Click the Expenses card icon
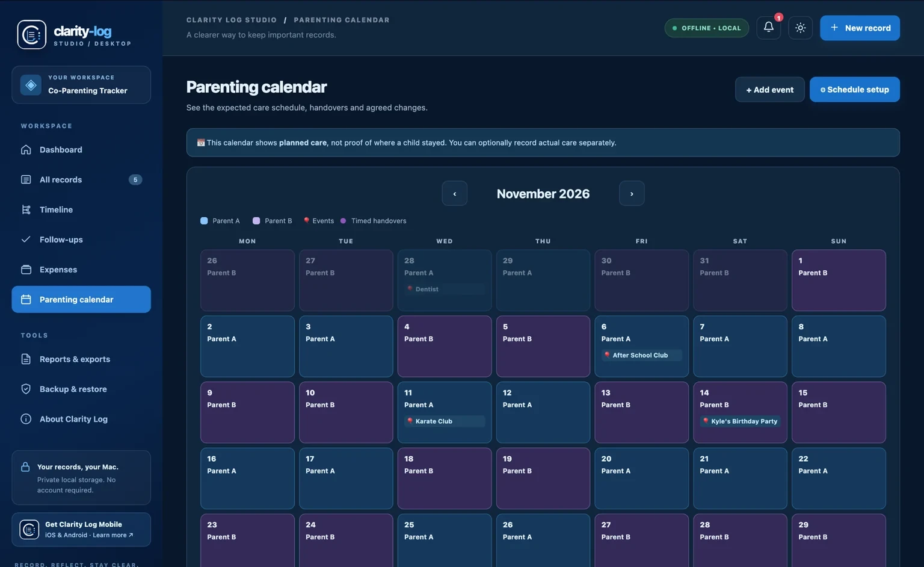The width and height of the screenshot is (924, 567). pos(26,270)
